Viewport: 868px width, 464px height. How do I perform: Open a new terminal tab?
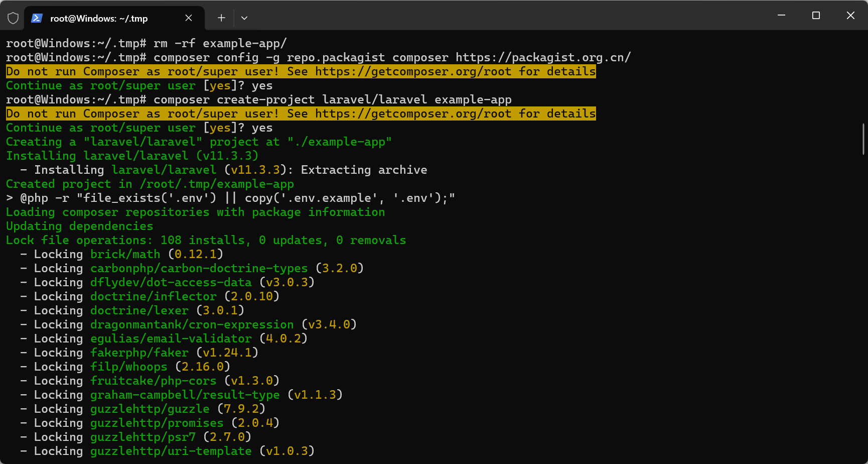coord(221,18)
